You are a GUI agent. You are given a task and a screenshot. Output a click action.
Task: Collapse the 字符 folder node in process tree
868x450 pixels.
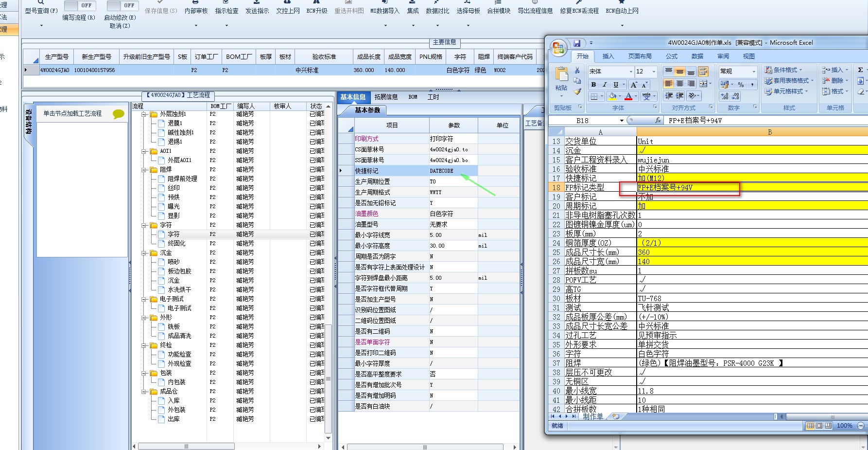(144, 225)
